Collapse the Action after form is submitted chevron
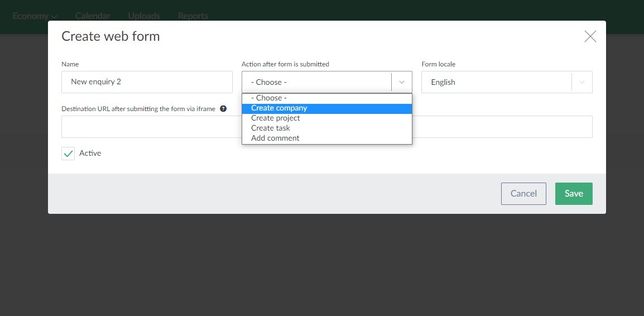This screenshot has height=316, width=644. 401,82
